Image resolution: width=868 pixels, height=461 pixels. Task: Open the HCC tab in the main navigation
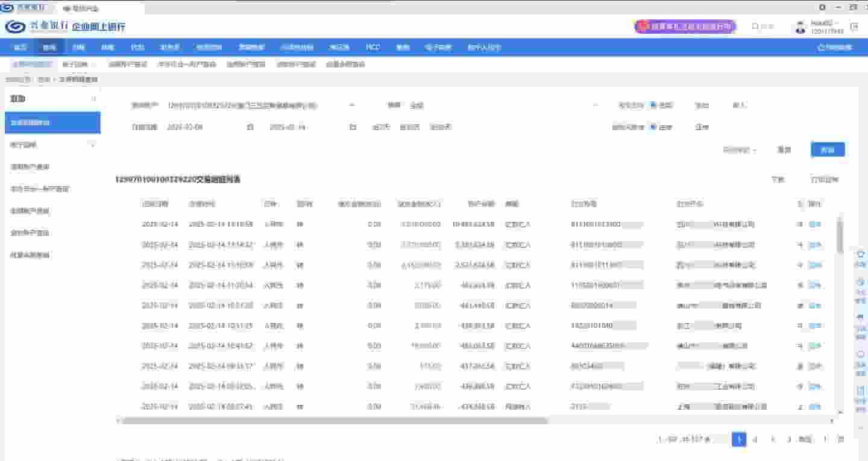coord(373,47)
